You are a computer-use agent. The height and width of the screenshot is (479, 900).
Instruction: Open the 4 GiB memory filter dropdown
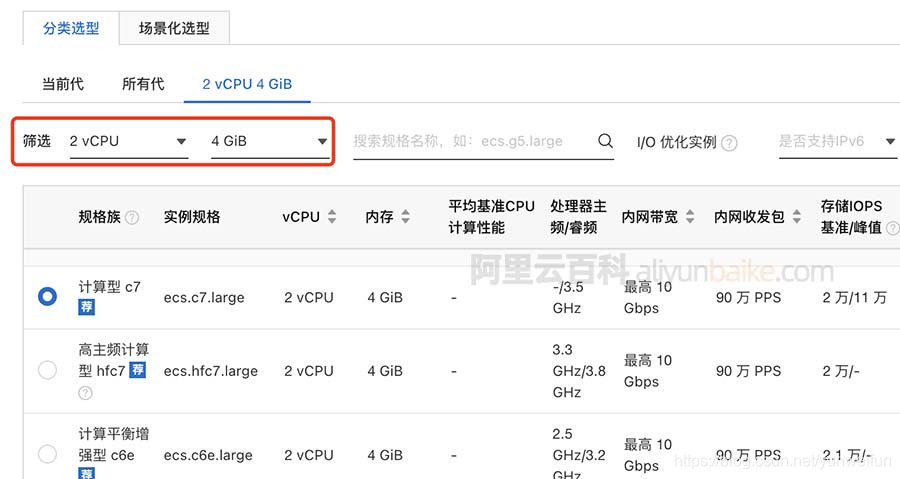(270, 142)
